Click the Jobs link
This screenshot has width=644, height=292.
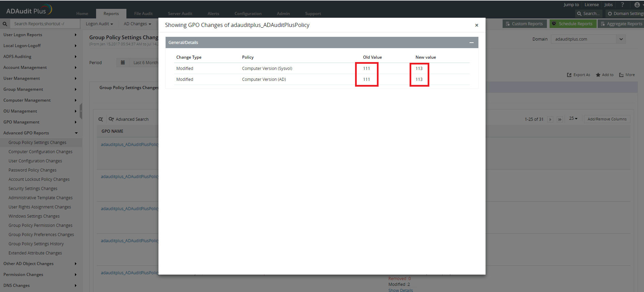coord(609,5)
